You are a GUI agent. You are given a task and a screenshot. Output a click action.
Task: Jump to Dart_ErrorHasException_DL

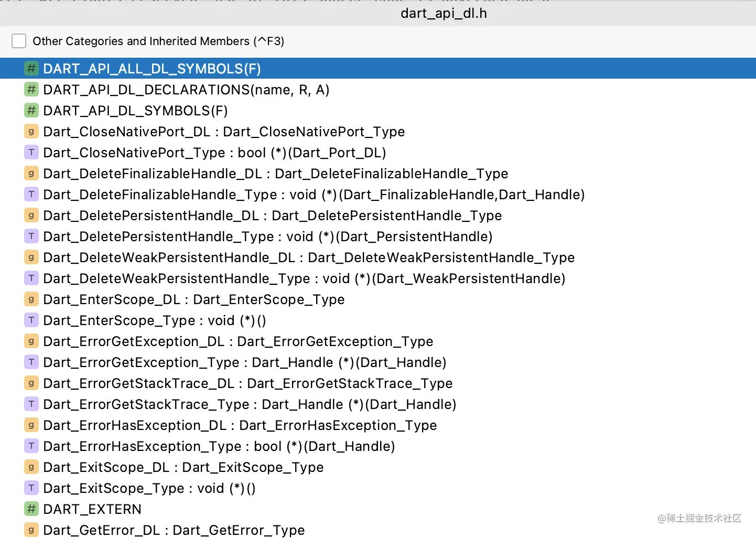[378, 425]
